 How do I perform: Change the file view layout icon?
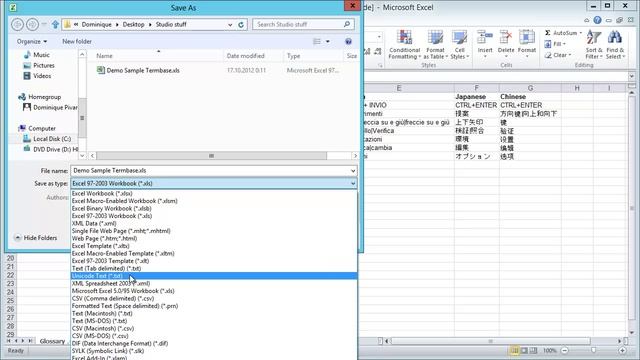tap(317, 41)
